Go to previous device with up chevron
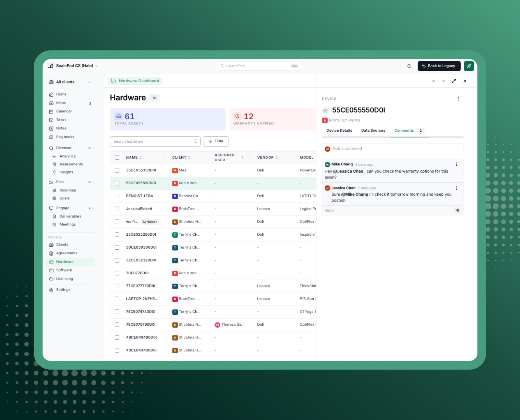The width and height of the screenshot is (520, 420). point(434,81)
